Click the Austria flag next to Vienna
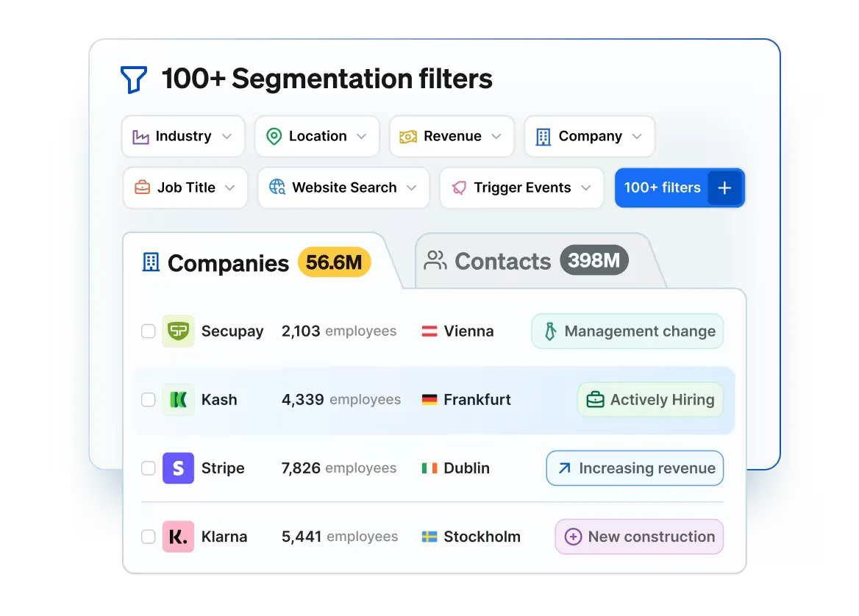Image resolution: width=859 pixels, height=616 pixels. (x=429, y=332)
